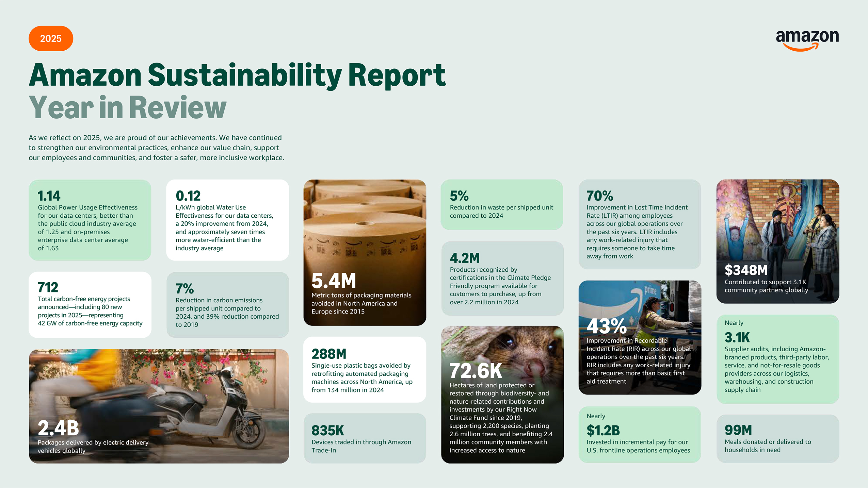Viewport: 868px width, 488px height.
Task: Click the intro paragraph 'As we reflect on 2025'
Action: tap(157, 148)
